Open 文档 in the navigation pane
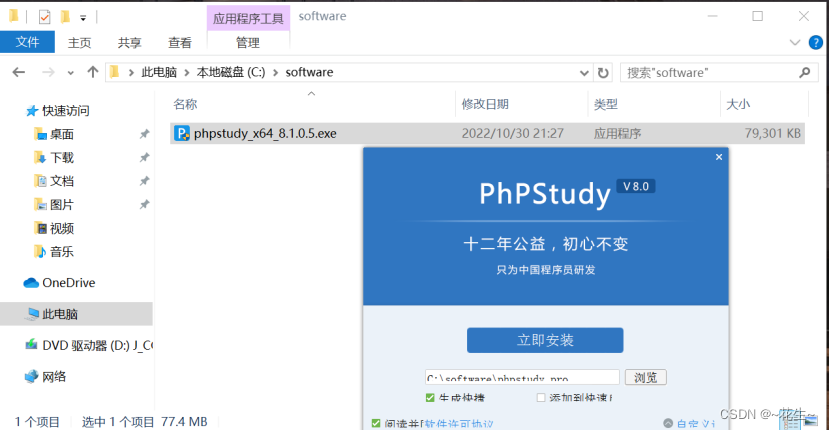The width and height of the screenshot is (830, 430). [61, 181]
